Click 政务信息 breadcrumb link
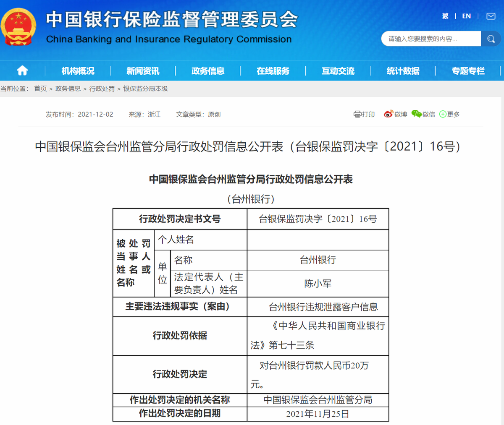The image size is (504, 425). 68,89
